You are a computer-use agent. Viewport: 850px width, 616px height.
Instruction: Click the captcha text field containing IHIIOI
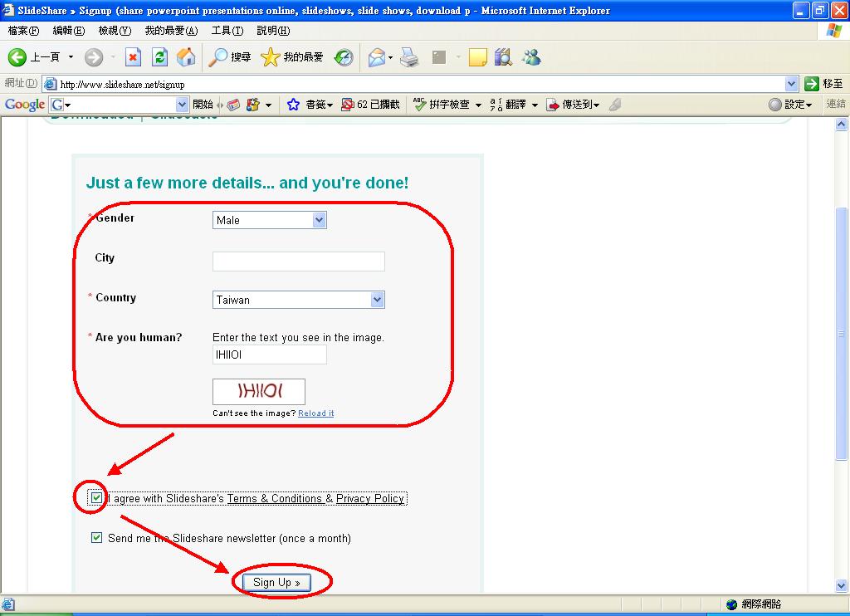click(270, 354)
